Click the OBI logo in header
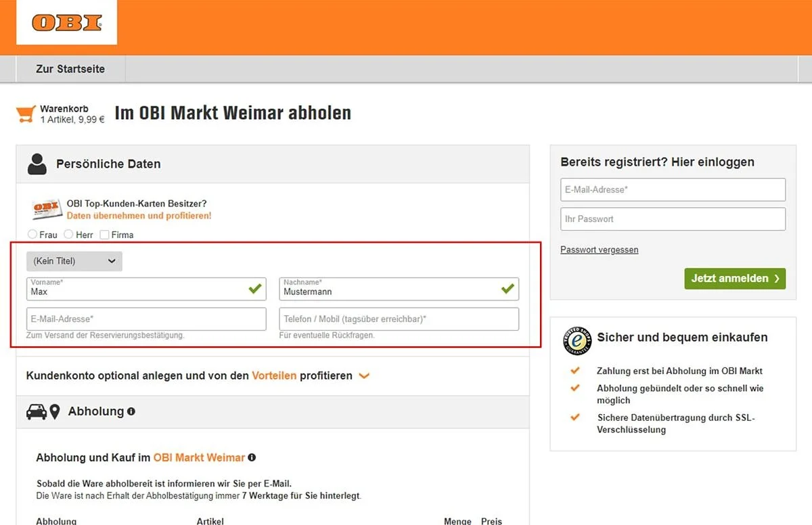 tap(67, 22)
